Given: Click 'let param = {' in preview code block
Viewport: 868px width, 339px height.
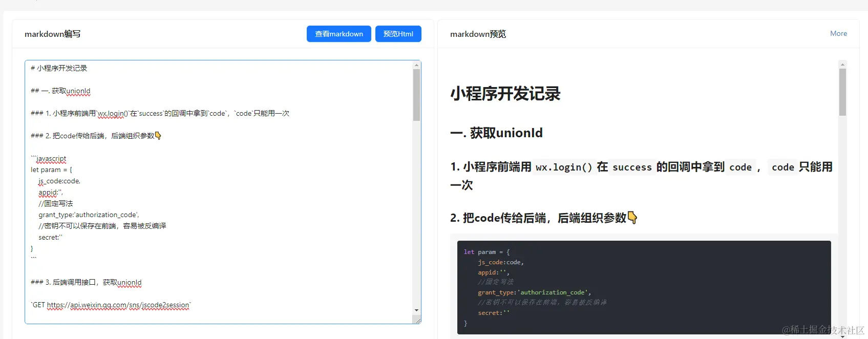Looking at the screenshot, I should coord(486,252).
